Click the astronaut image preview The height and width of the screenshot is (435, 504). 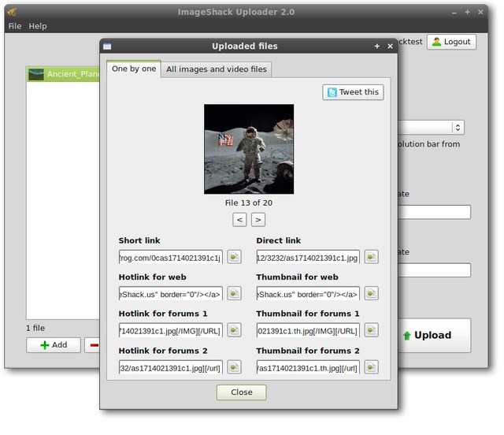click(249, 149)
